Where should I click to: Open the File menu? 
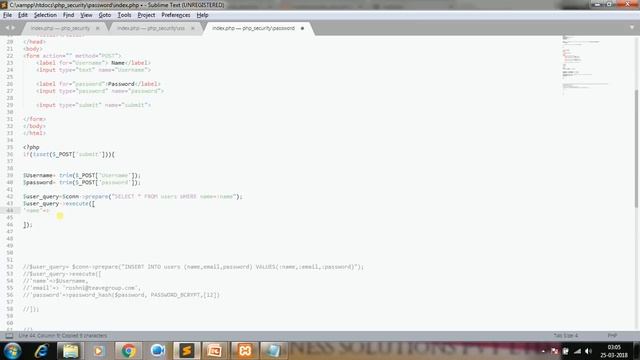pos(7,15)
